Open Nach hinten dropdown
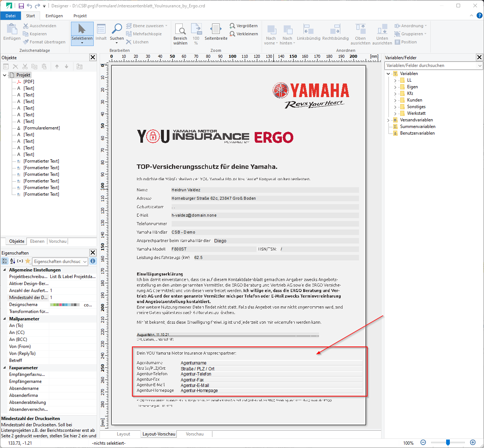The height and width of the screenshot is (448, 484). pyautogui.click(x=287, y=35)
